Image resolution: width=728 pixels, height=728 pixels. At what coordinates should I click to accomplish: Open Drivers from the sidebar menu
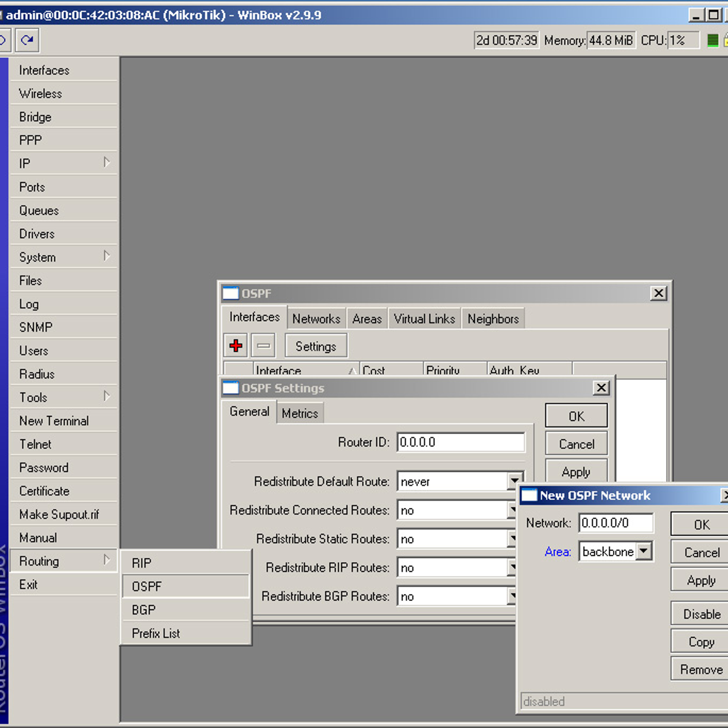(x=63, y=234)
